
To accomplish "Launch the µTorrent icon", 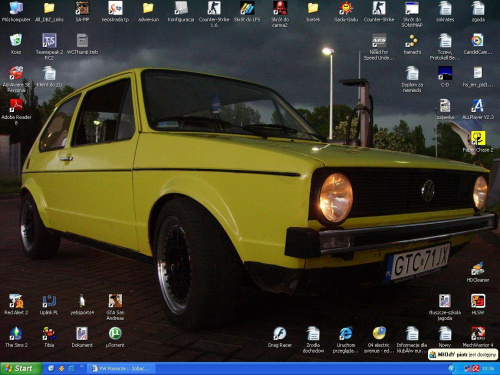I will point(115,333).
